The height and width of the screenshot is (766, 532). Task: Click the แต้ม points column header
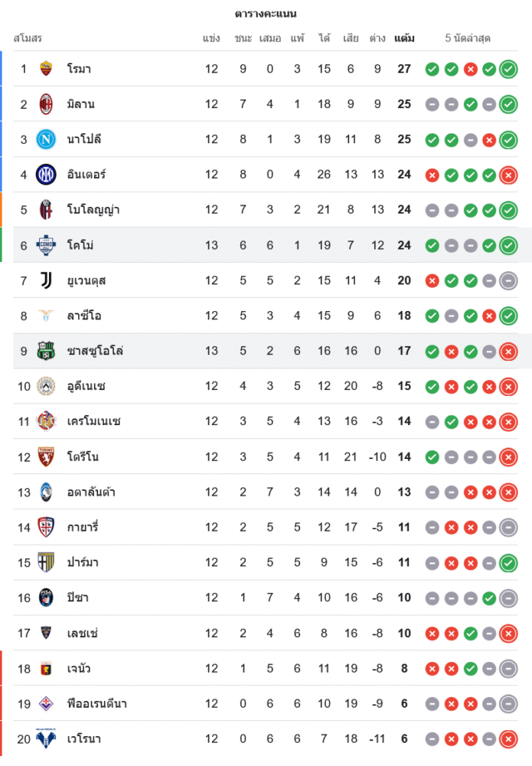(404, 38)
